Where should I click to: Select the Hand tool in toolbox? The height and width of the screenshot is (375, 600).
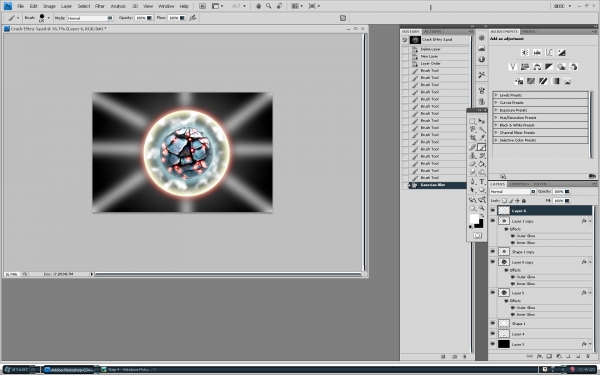473,208
